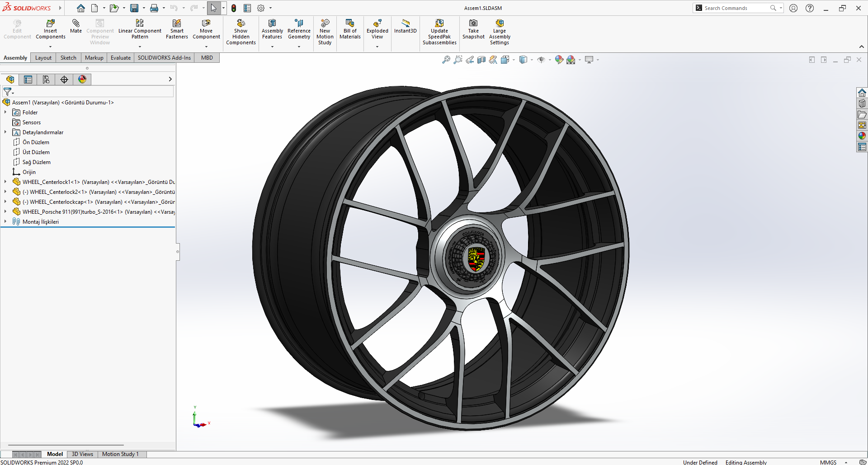The height and width of the screenshot is (465, 868).
Task: Open the Options gear icon
Action: pyautogui.click(x=261, y=8)
